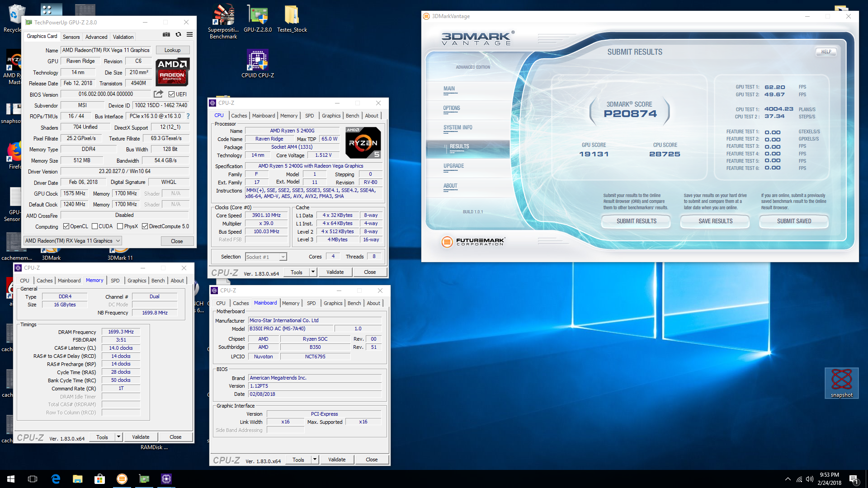The width and height of the screenshot is (868, 488).
Task: Click the GPU Name field in GPU-Z
Action: point(106,50)
